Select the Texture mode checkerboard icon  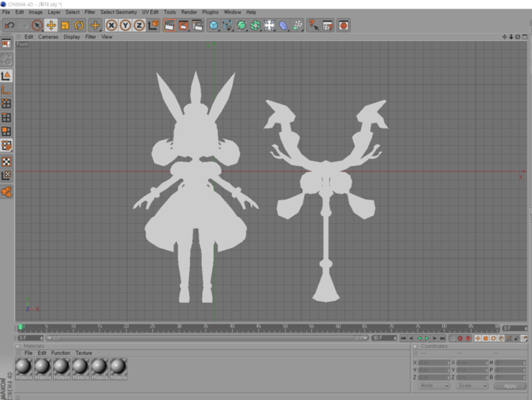[6, 162]
